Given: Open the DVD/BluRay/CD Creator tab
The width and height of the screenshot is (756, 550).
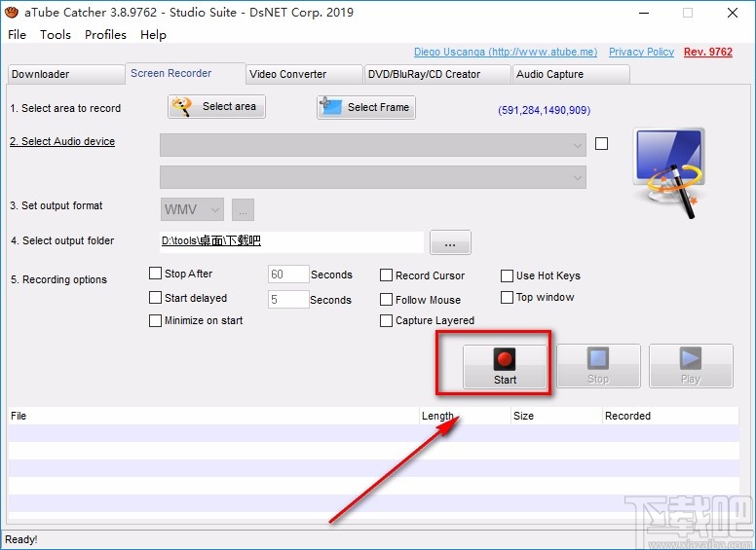Looking at the screenshot, I should 437,74.
